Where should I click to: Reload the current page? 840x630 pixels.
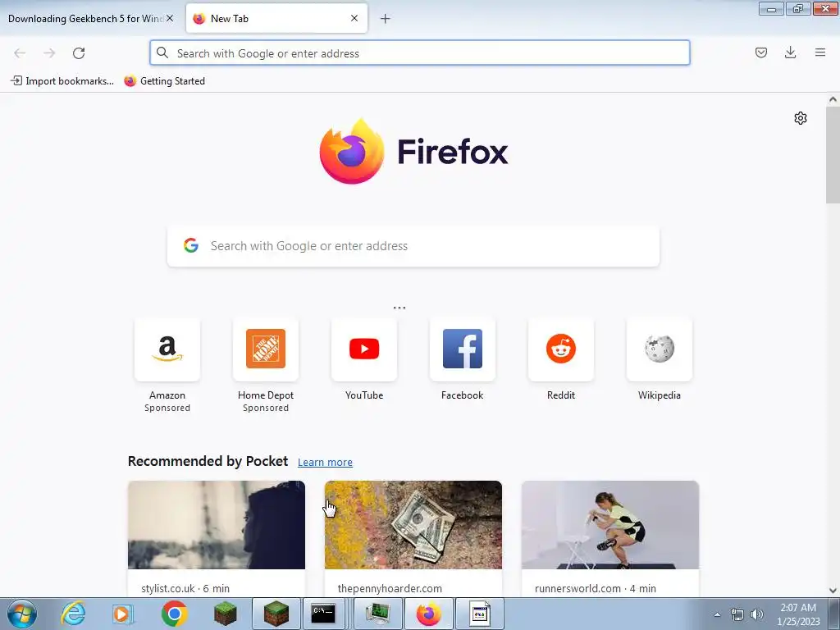tap(79, 53)
